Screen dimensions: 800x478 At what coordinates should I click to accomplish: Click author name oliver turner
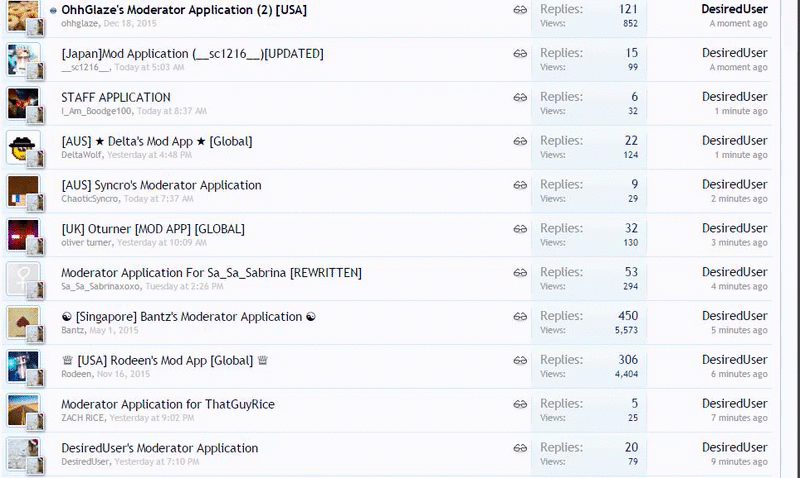point(86,243)
